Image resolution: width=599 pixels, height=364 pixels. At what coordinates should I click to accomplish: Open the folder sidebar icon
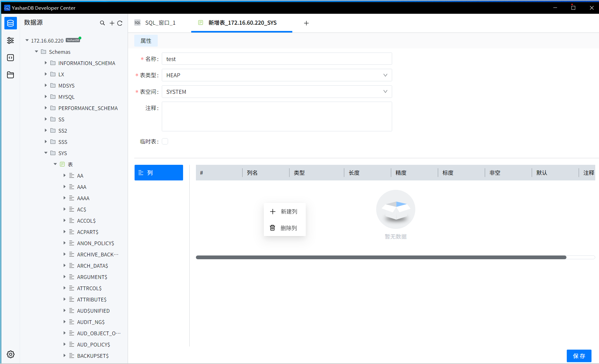coord(10,75)
